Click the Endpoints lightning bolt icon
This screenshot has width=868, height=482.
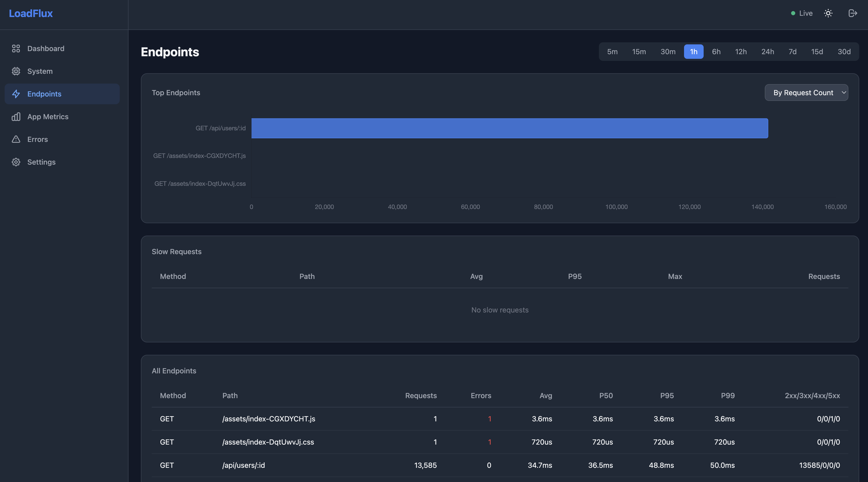16,94
